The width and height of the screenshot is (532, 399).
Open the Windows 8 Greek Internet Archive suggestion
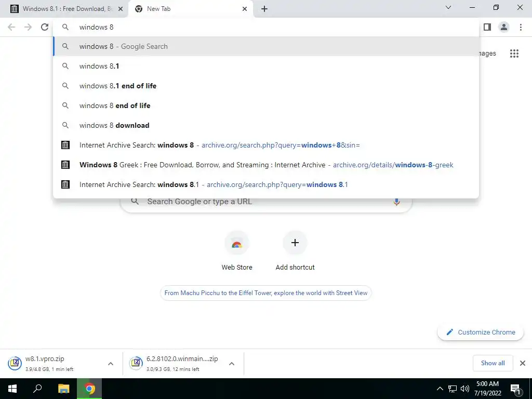click(266, 165)
